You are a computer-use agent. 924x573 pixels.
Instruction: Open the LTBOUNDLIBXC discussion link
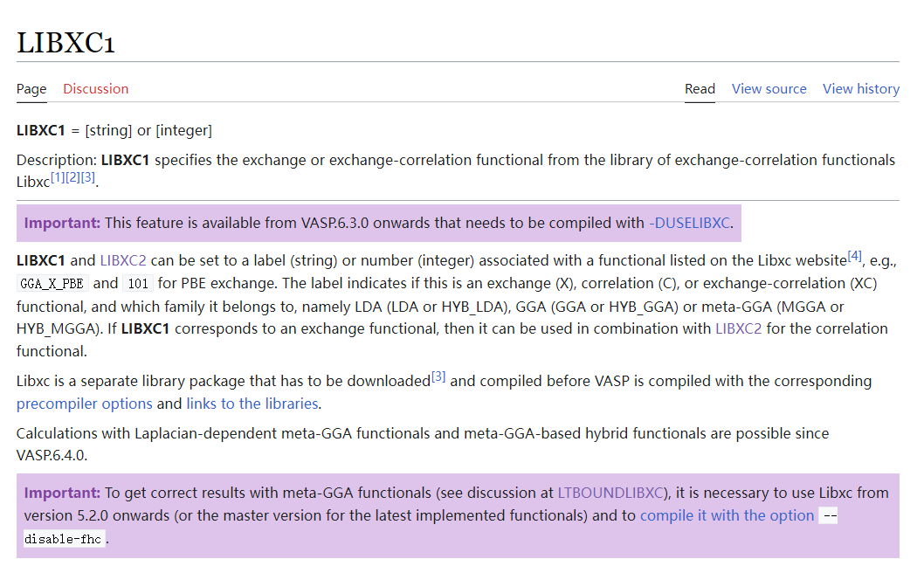pos(612,493)
